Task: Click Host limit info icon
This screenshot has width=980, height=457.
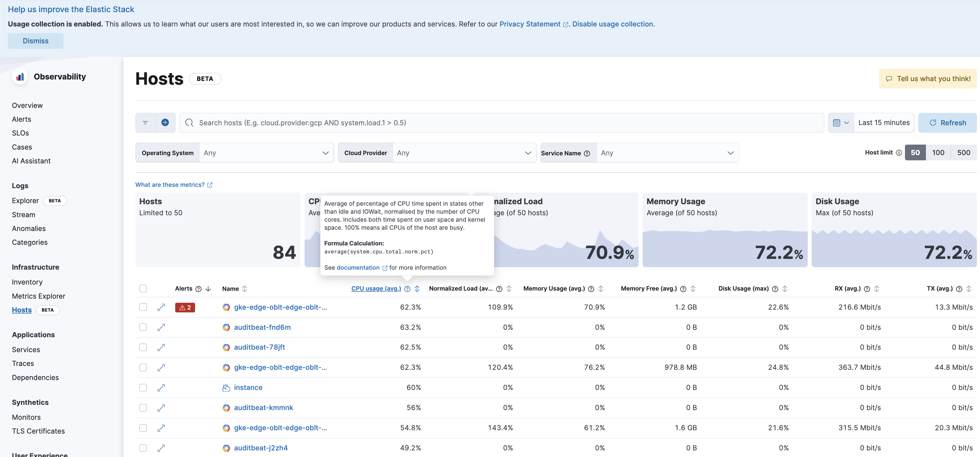Action: pyautogui.click(x=899, y=153)
